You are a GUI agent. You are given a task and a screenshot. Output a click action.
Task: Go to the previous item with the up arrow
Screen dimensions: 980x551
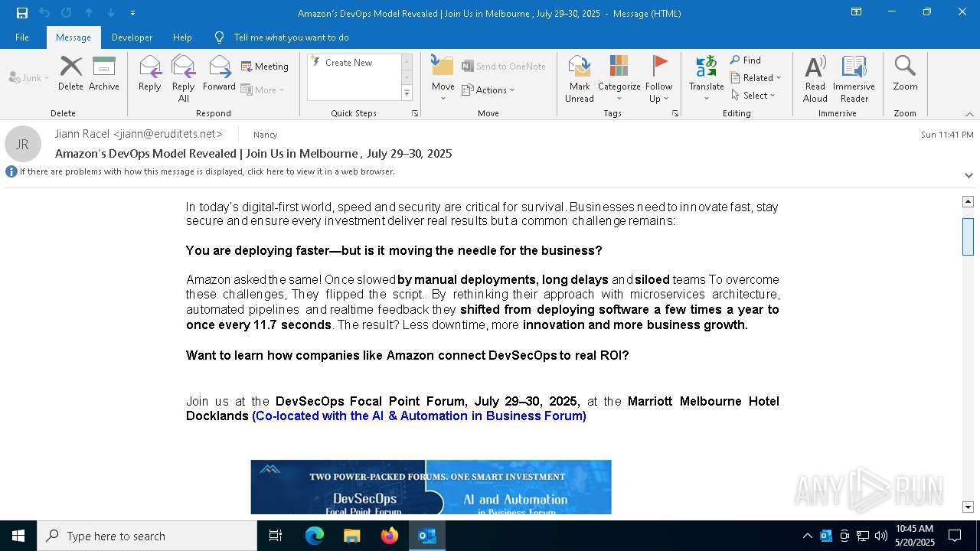(89, 13)
